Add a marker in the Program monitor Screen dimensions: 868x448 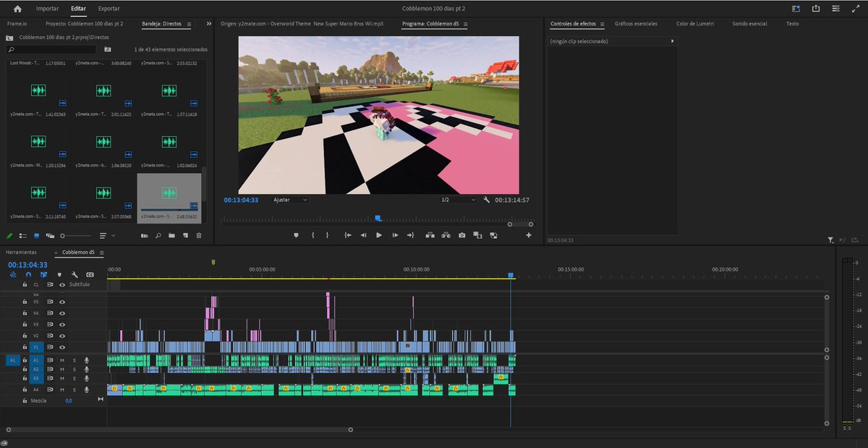(x=296, y=235)
